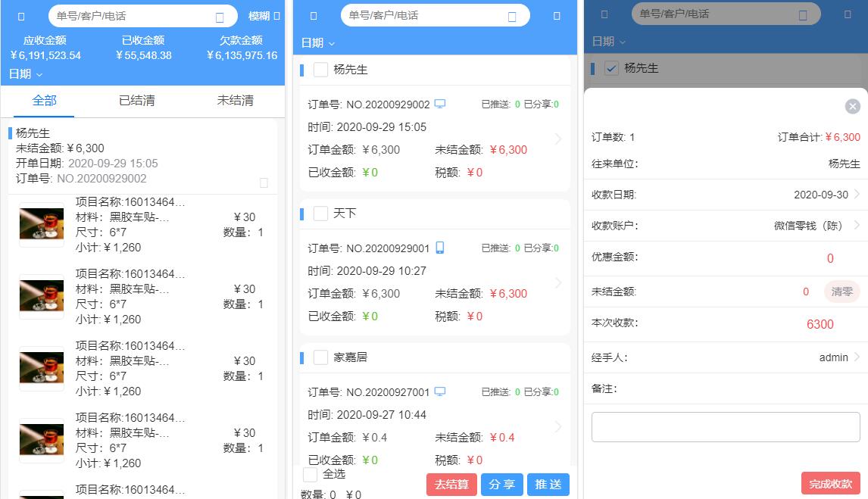Expand the 日期 filter under the 应收金额 totals

(26, 74)
